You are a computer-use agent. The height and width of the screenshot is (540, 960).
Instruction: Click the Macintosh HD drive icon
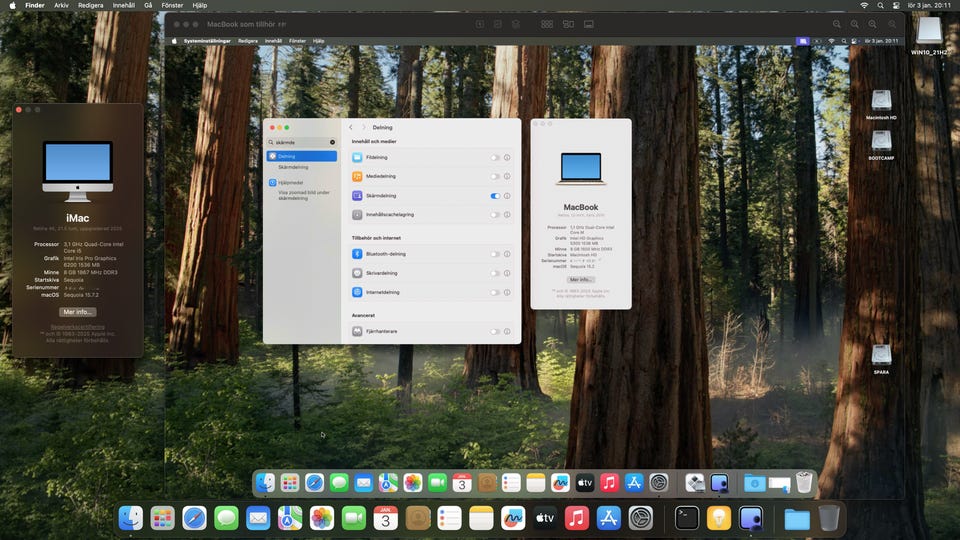click(880, 101)
